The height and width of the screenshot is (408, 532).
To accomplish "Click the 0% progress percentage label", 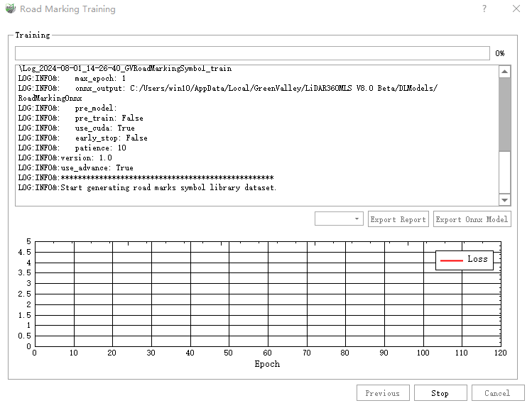I will pyautogui.click(x=500, y=53).
